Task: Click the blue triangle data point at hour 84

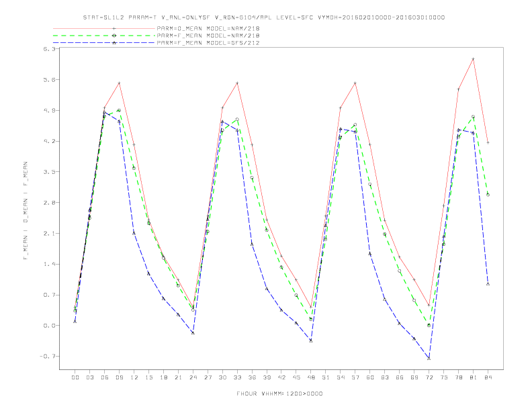Action: pos(488,284)
